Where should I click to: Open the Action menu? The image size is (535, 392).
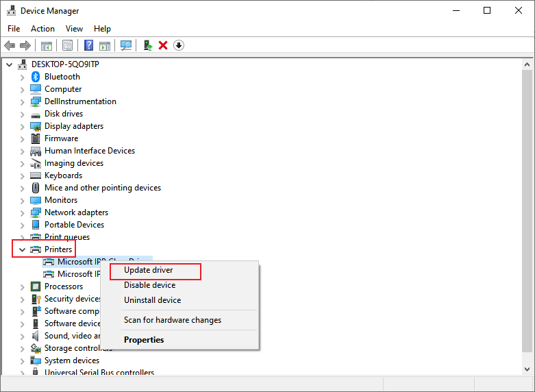pos(42,29)
